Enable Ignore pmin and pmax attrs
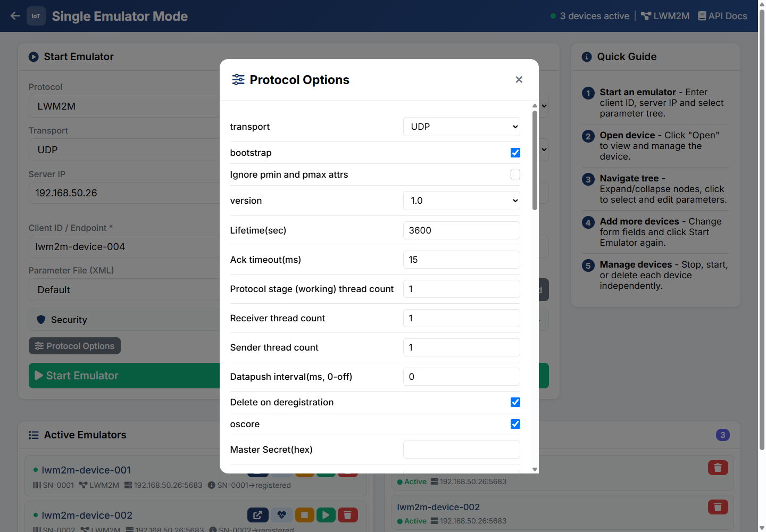The image size is (766, 532). (515, 174)
